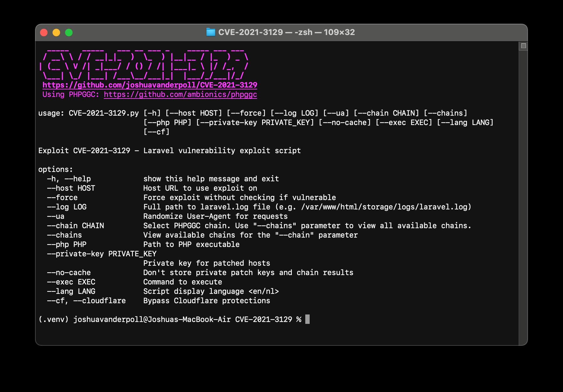Click 'show this help message and exit'
This screenshot has width=563, height=392.
coord(211,179)
